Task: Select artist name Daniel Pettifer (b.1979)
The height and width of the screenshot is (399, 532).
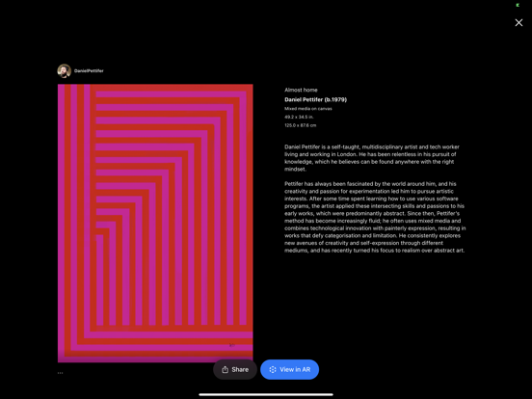Action: 315,100
